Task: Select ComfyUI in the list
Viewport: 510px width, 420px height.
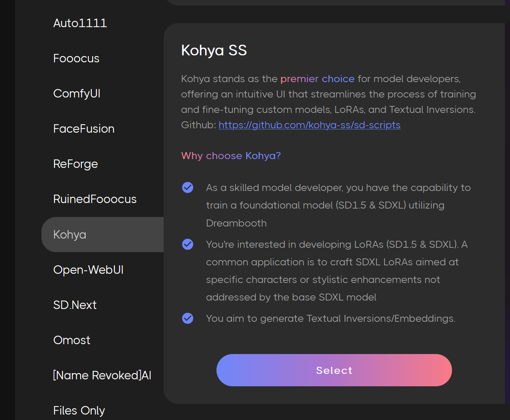Action: 77,93
